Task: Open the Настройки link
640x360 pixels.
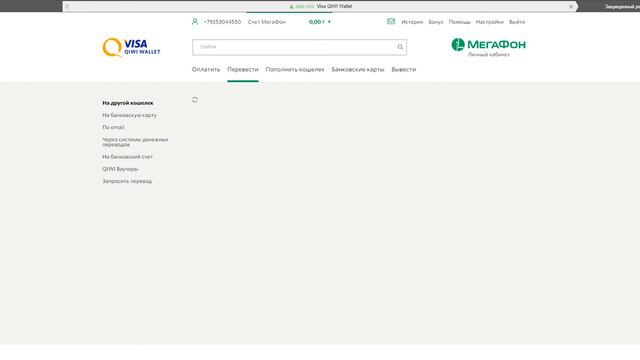Action: pyautogui.click(x=489, y=22)
